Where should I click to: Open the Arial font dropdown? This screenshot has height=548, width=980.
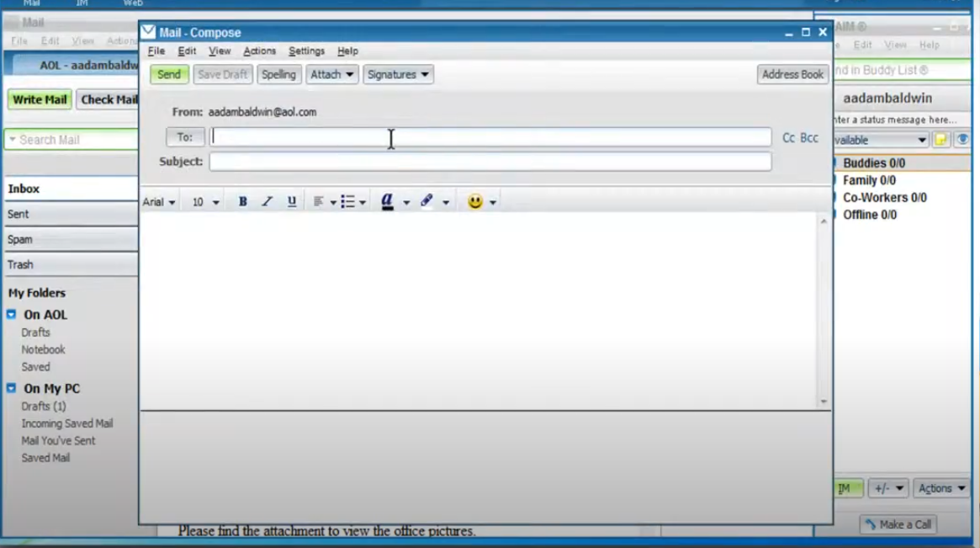(x=159, y=202)
